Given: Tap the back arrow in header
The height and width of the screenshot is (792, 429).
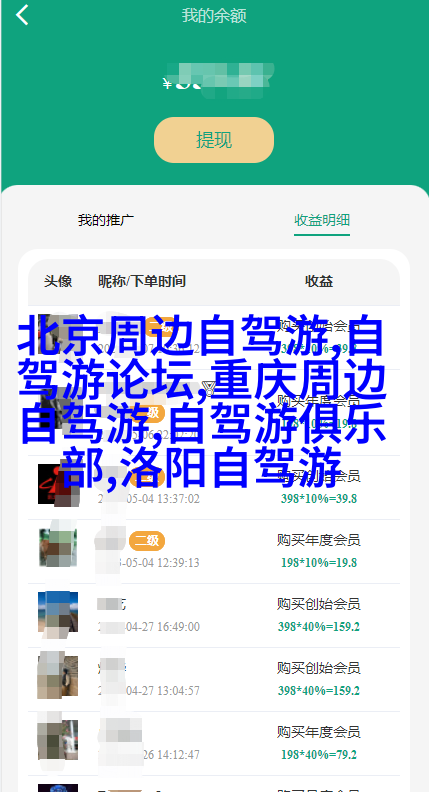Looking at the screenshot, I should 22,15.
